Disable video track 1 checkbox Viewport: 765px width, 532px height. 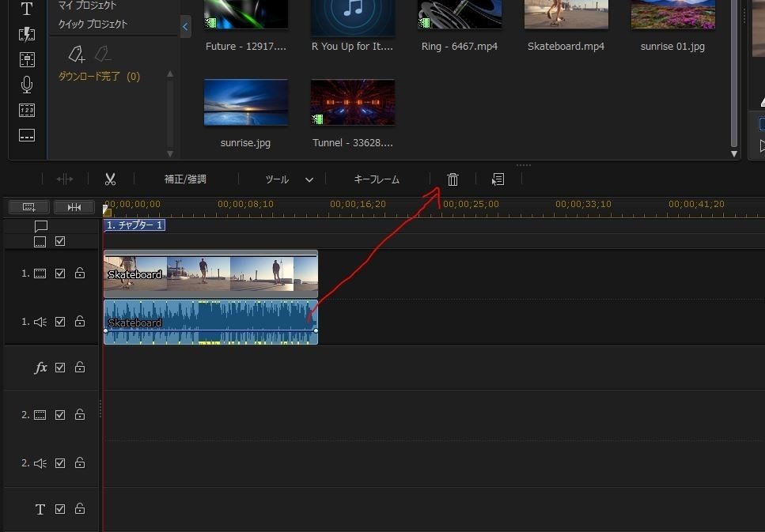pos(60,273)
